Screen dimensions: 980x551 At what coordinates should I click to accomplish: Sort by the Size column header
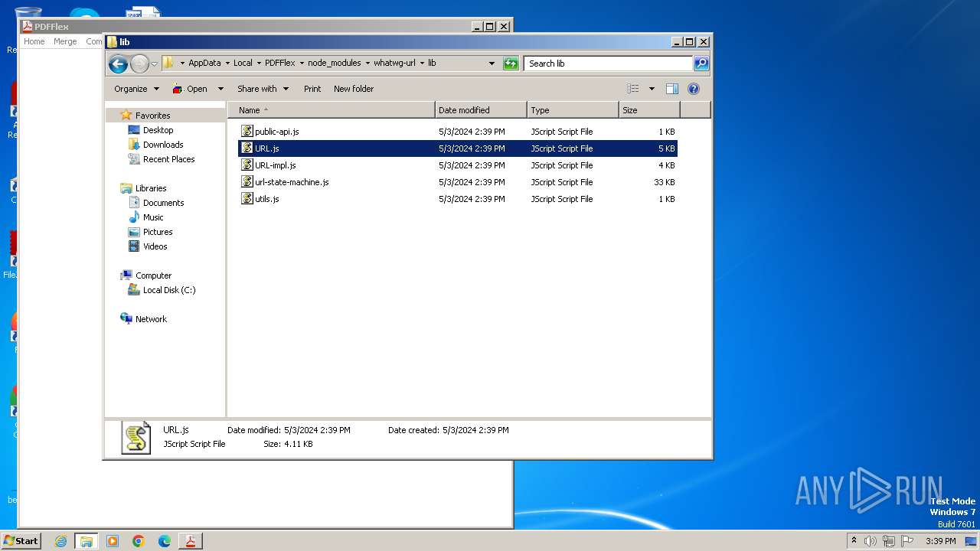coord(649,110)
